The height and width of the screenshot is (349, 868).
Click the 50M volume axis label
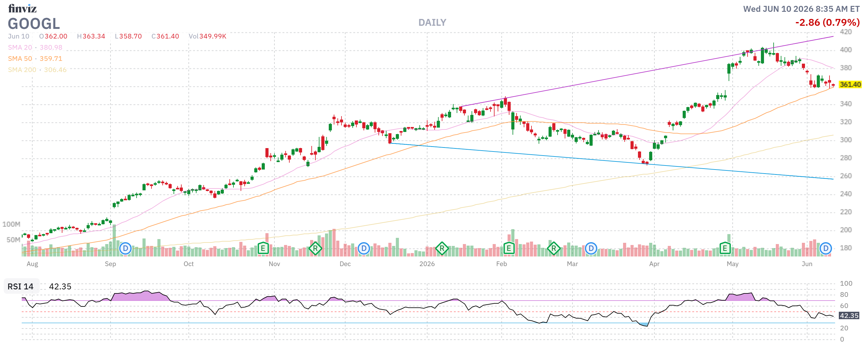point(13,240)
